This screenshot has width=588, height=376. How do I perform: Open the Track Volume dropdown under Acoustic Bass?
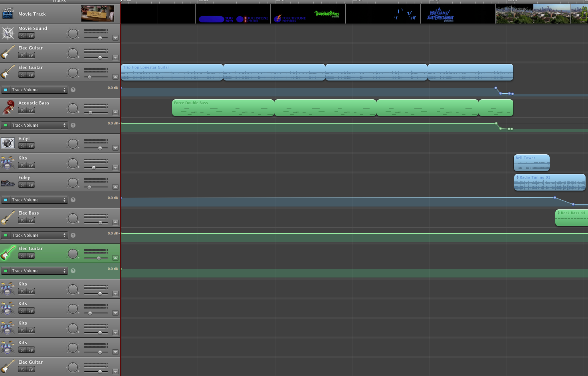point(39,125)
